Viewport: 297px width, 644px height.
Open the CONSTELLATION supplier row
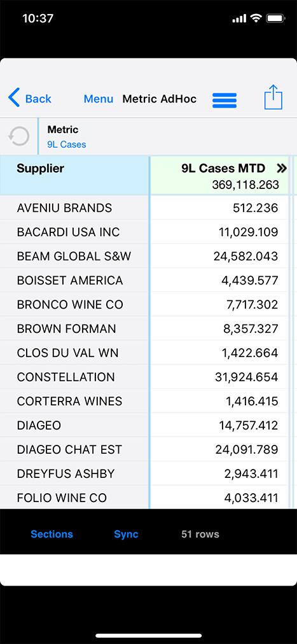click(x=149, y=377)
